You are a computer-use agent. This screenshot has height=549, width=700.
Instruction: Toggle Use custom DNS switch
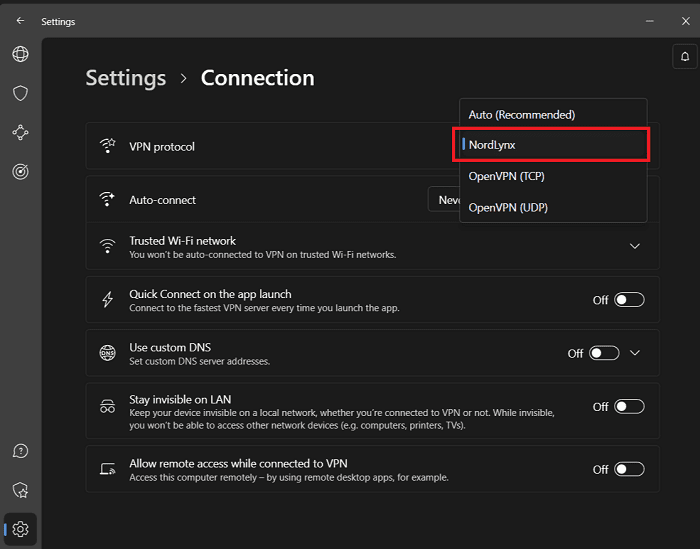coord(604,353)
